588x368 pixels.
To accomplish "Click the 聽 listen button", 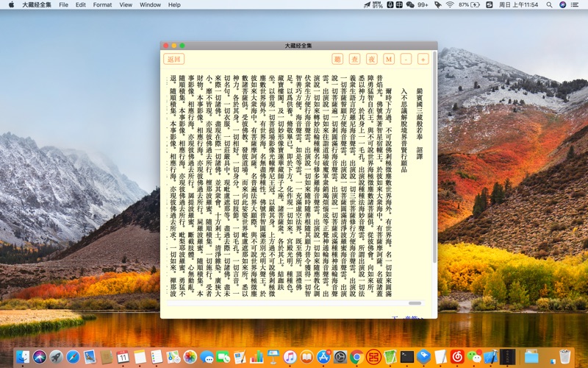I will (x=337, y=59).
